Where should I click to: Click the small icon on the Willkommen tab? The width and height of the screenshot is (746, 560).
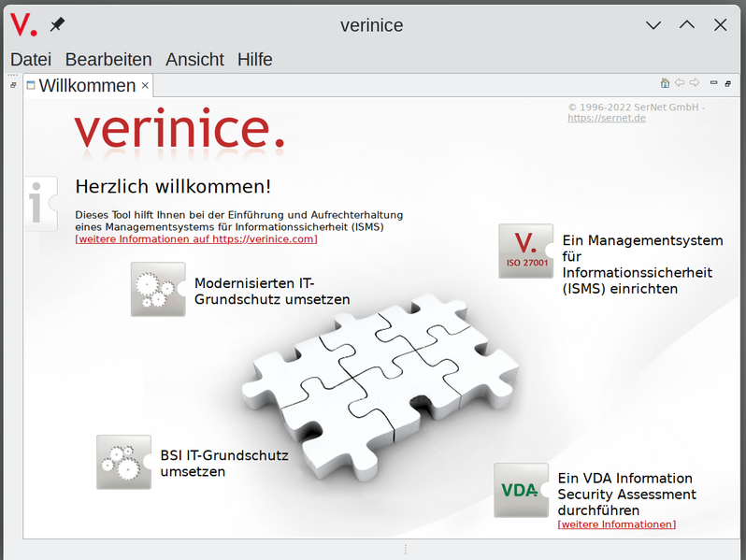31,85
